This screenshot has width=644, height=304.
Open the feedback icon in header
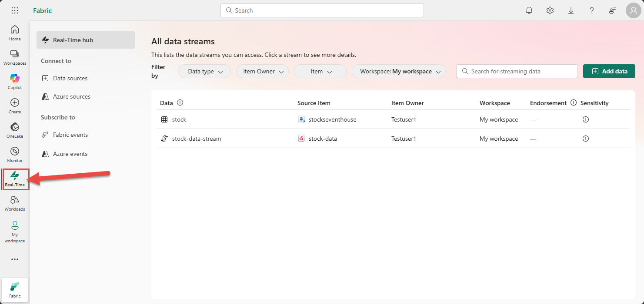pyautogui.click(x=613, y=10)
